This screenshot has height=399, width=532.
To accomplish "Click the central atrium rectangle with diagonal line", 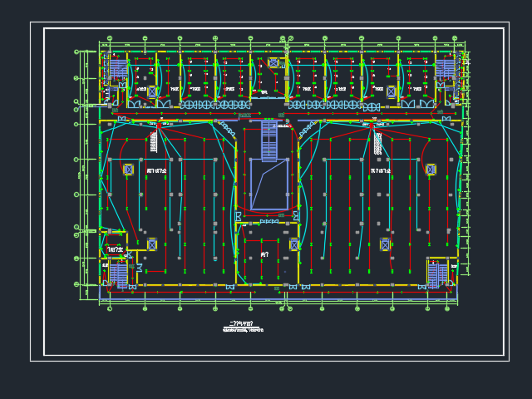I will coord(269,185).
